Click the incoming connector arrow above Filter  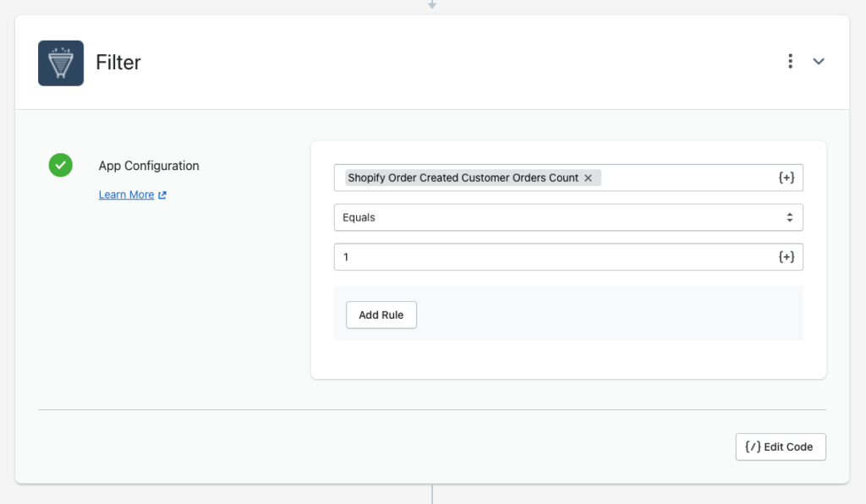(432, 4)
